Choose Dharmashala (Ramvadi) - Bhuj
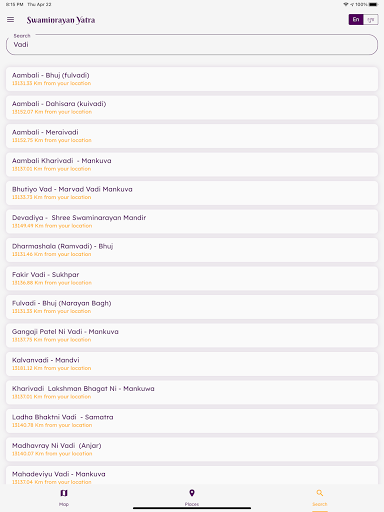384x512 pixels. (x=192, y=250)
